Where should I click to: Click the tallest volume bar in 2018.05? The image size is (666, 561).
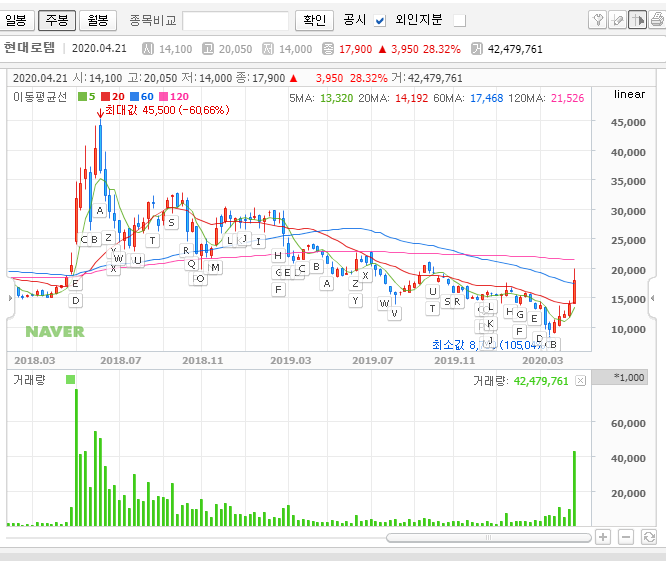pyautogui.click(x=76, y=457)
